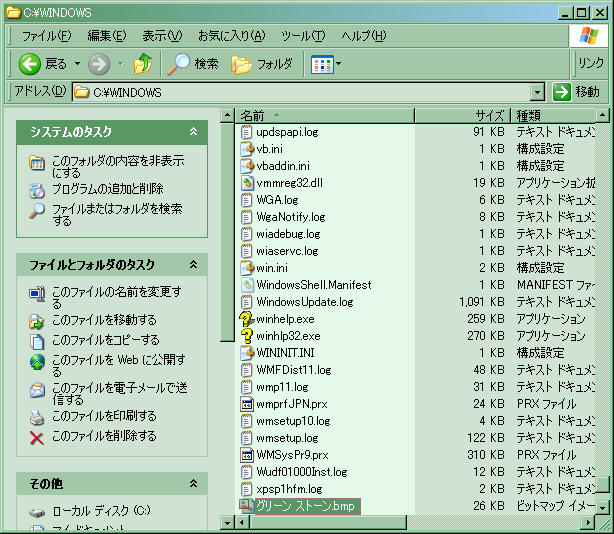Sort by 名前 column header
The height and width of the screenshot is (534, 614).
[325, 116]
